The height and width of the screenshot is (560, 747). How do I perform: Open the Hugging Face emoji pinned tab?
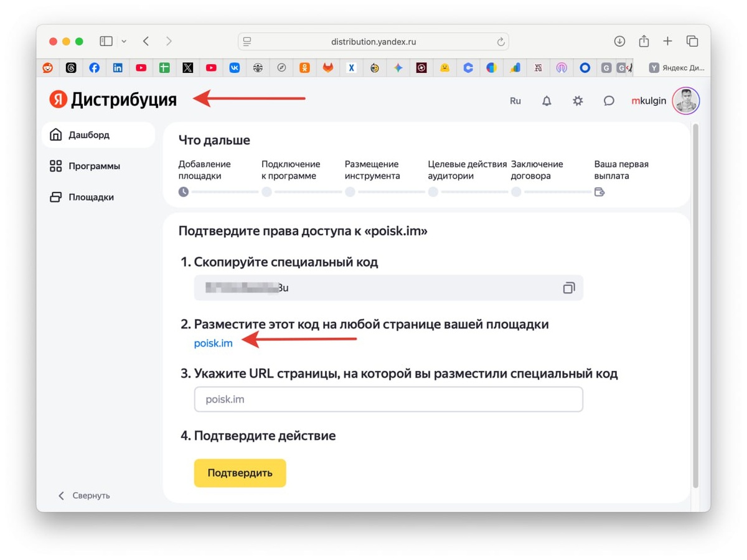coord(444,68)
